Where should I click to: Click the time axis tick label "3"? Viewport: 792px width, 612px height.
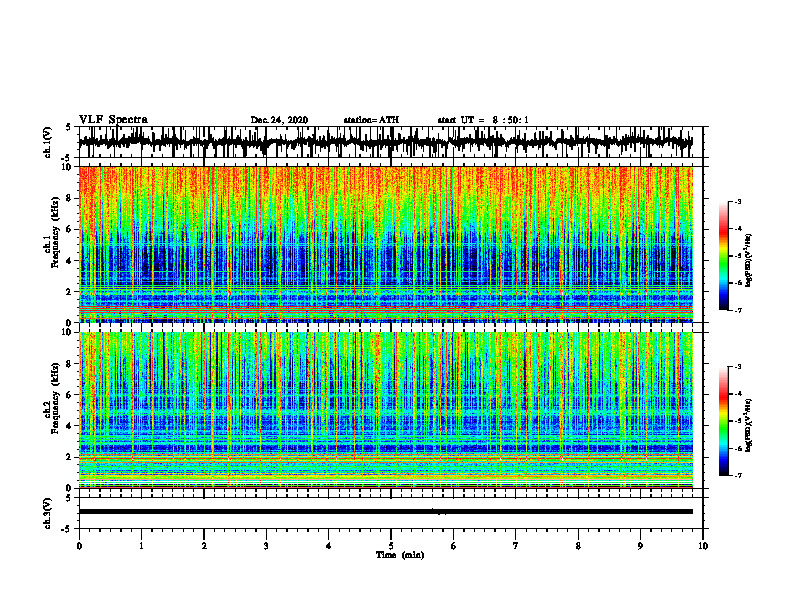pos(266,546)
